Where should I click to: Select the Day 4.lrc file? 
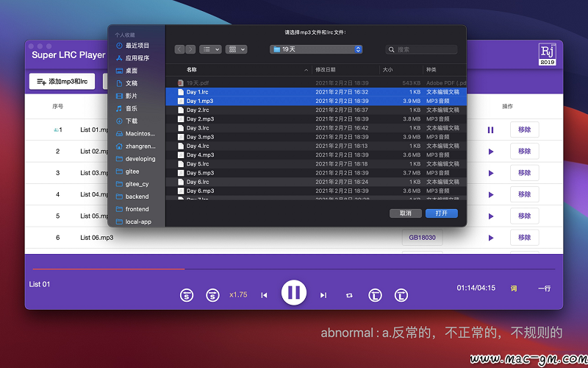pos(316,146)
